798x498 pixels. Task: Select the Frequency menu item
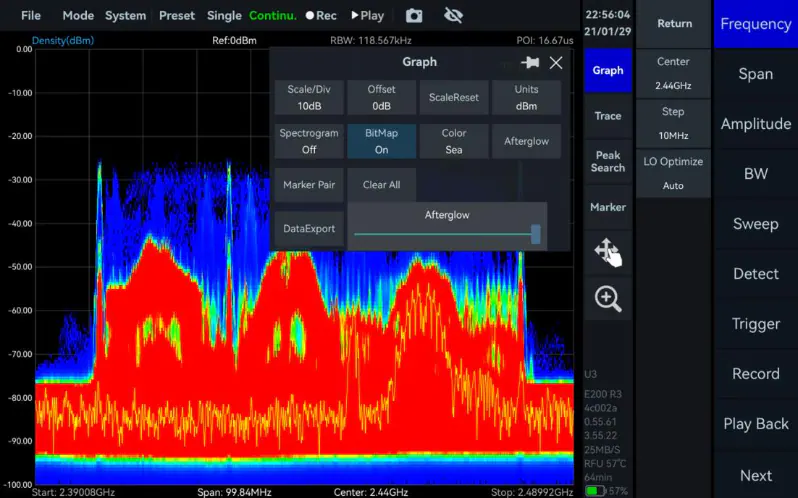tap(756, 24)
